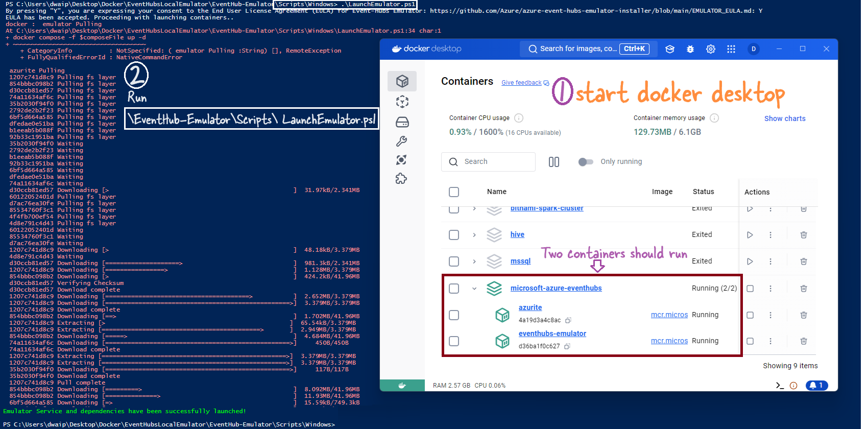The image size is (868, 429).
Task: Start the hive container stack
Action: [x=750, y=235]
